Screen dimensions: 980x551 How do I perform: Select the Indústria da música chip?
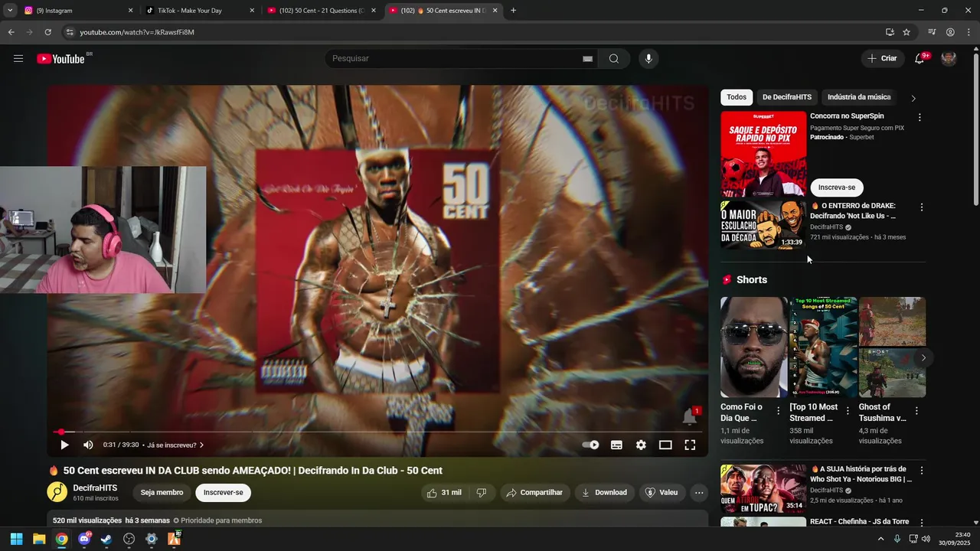coord(859,97)
